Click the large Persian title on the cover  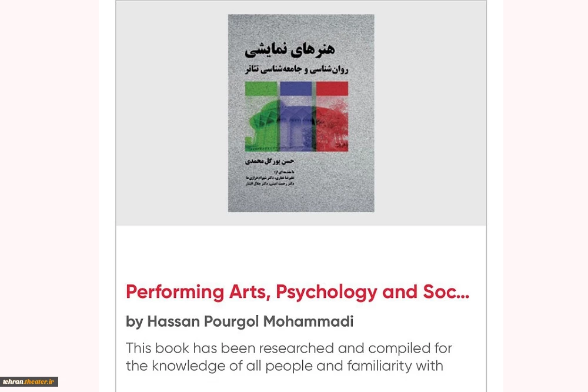coord(290,50)
